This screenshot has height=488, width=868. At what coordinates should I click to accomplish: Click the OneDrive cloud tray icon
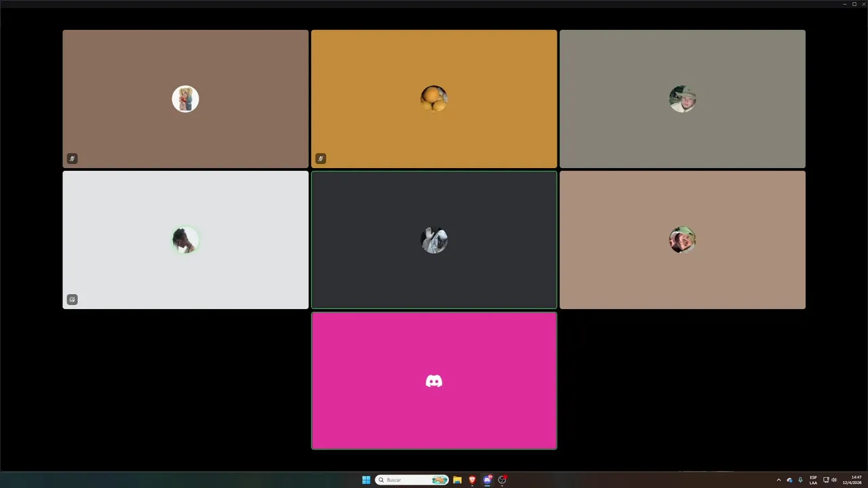(x=789, y=480)
